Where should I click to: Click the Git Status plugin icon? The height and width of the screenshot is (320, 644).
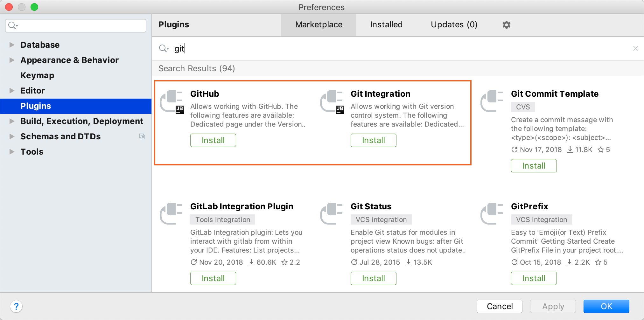(x=332, y=213)
